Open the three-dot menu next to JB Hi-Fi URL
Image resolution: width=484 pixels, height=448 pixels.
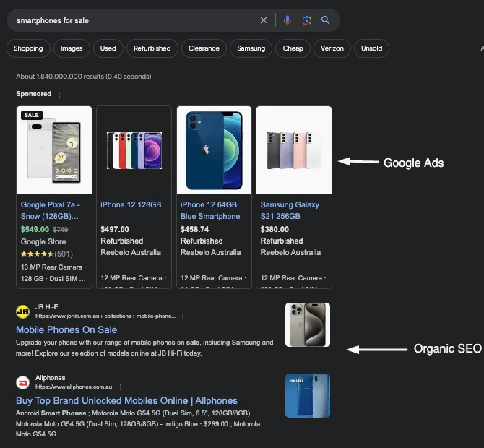(183, 316)
